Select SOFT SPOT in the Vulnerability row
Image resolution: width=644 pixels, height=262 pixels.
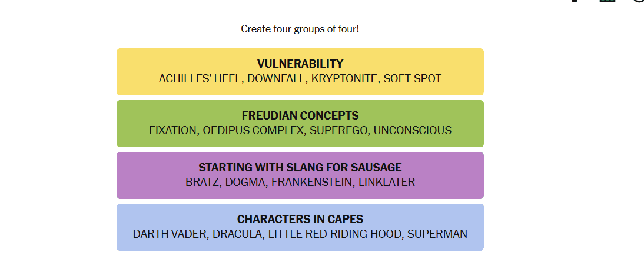click(412, 78)
